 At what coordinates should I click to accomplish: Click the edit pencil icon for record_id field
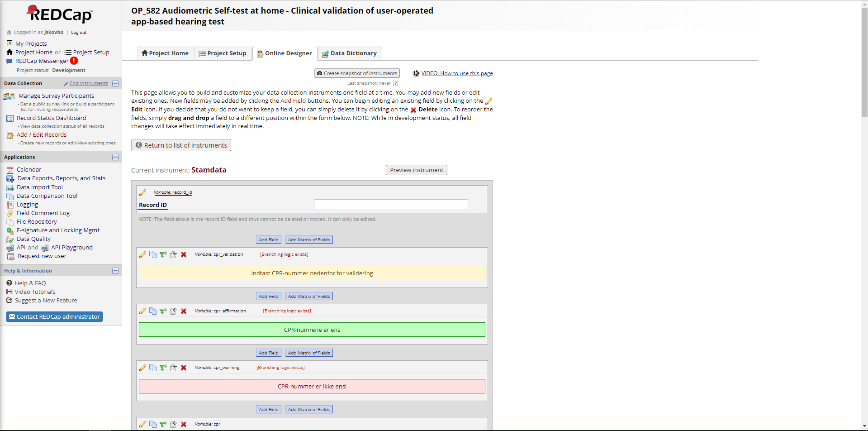[142, 192]
